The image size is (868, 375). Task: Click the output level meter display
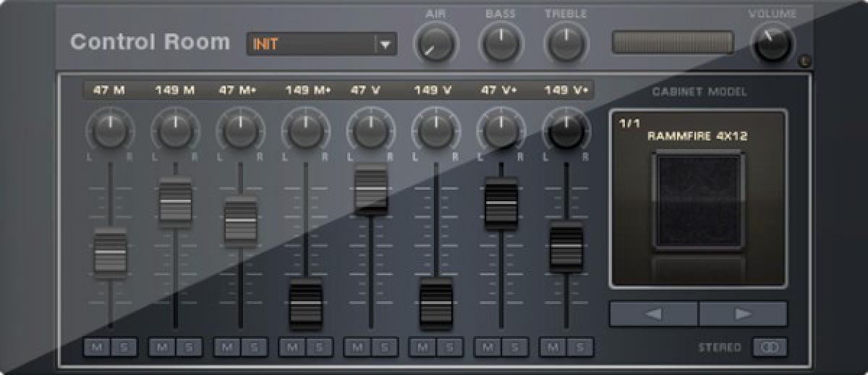click(673, 42)
